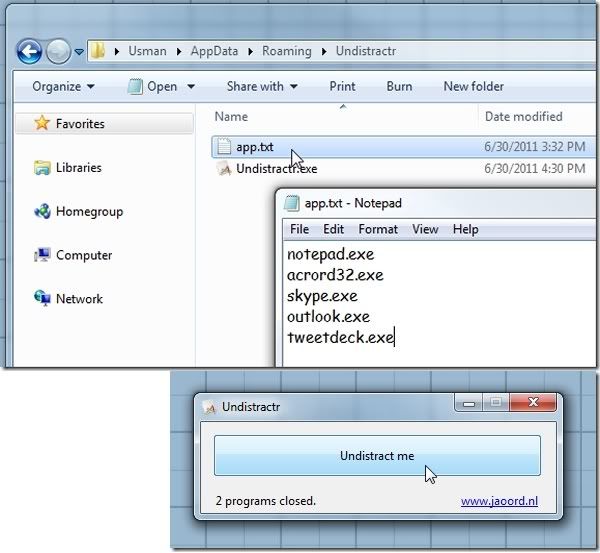Close the Undistractr window
The image size is (600, 553).
533,403
